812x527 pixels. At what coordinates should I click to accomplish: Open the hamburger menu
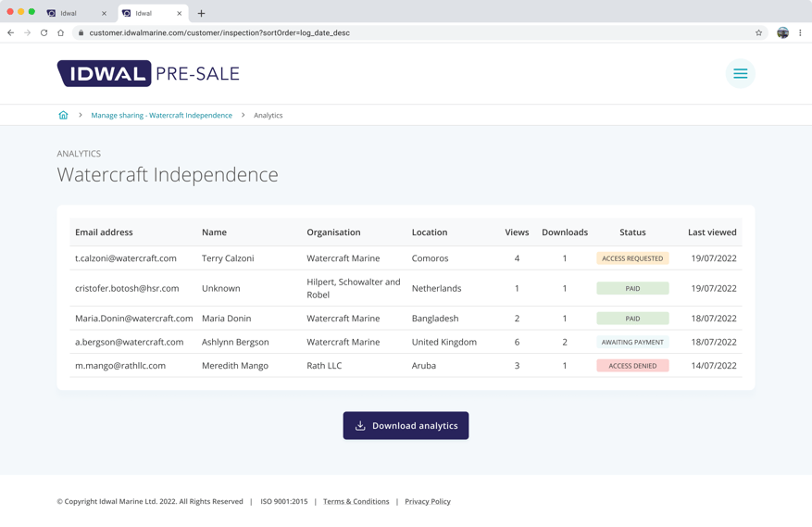740,73
